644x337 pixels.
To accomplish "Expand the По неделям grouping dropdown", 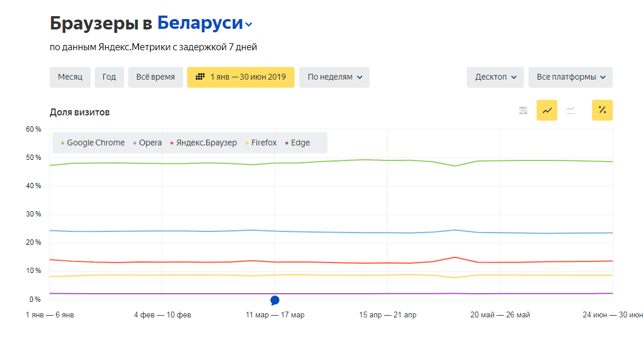I will 334,77.
